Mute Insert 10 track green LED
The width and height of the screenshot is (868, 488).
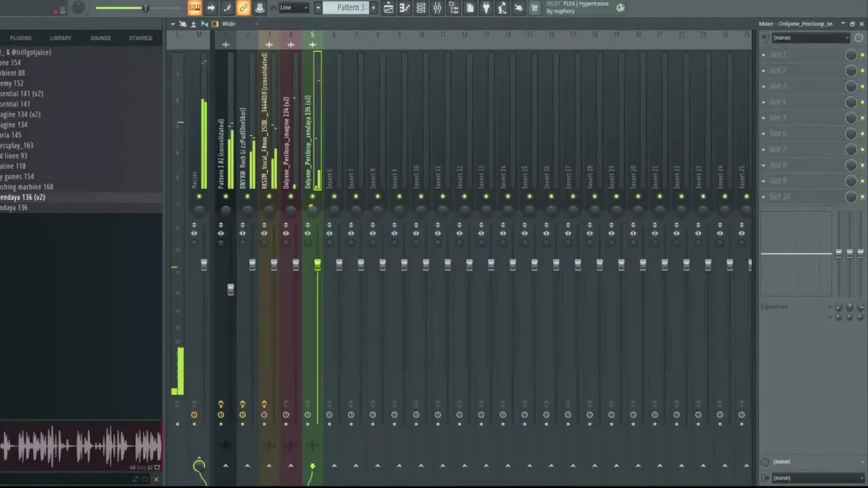[421, 197]
